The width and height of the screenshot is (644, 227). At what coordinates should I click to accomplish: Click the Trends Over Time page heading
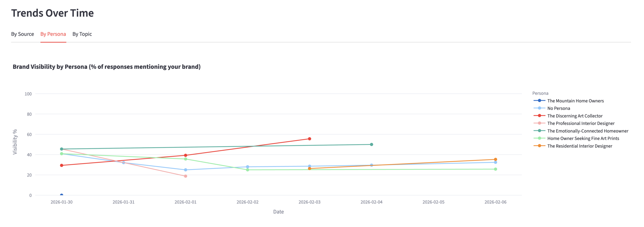52,13
